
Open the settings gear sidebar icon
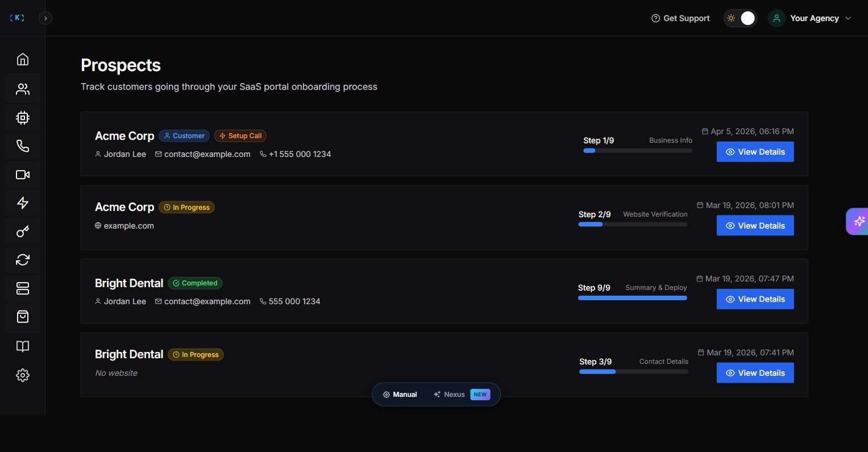pyautogui.click(x=22, y=375)
